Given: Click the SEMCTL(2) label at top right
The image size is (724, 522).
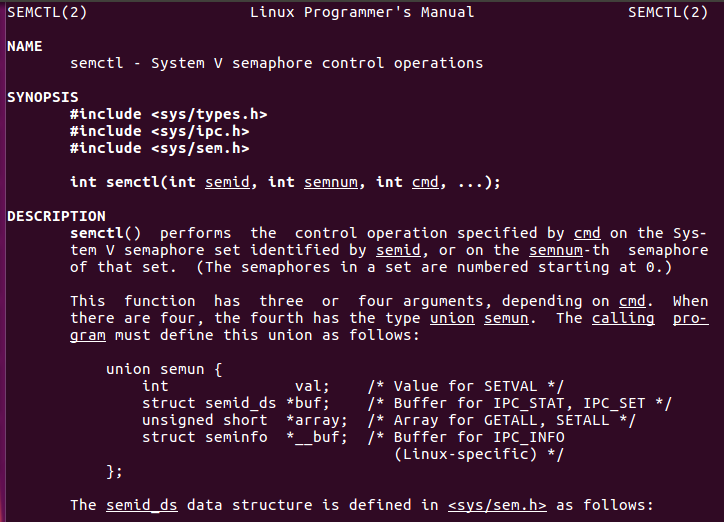Looking at the screenshot, I should coord(667,12).
